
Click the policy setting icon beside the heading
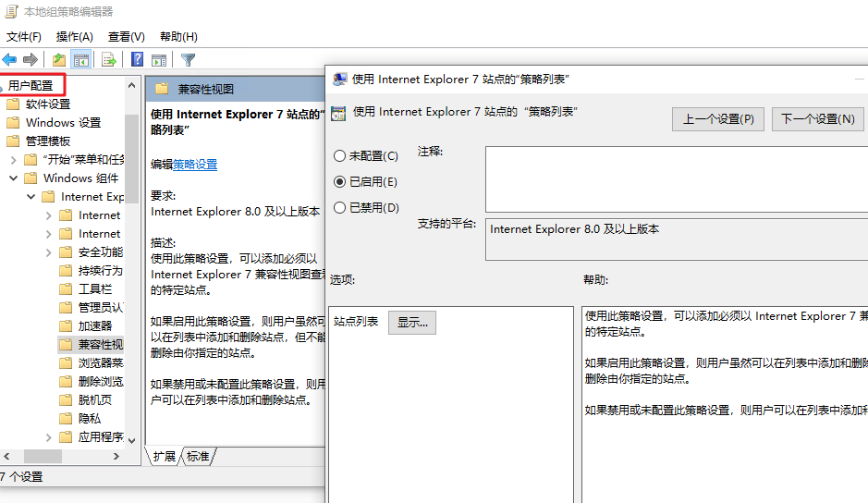pos(338,114)
